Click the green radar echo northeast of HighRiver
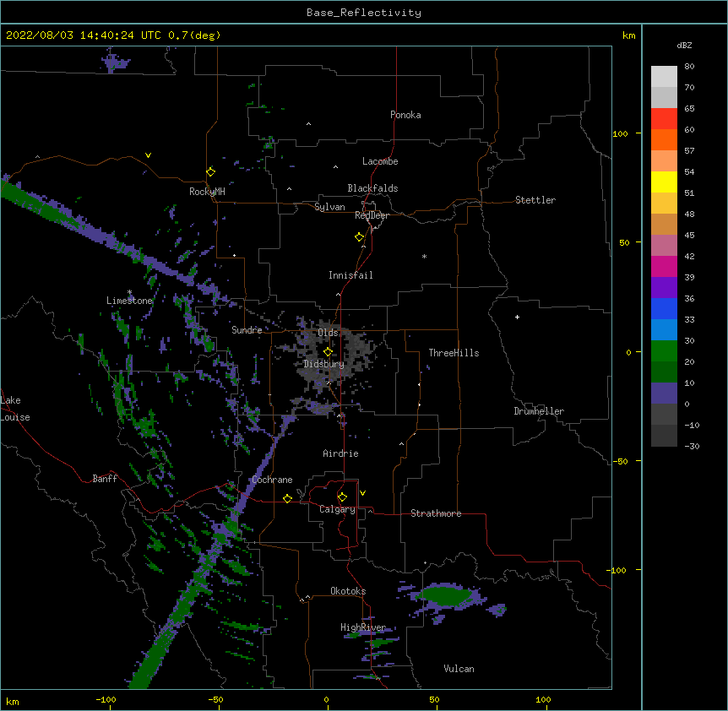This screenshot has width=728, height=711. point(445,595)
